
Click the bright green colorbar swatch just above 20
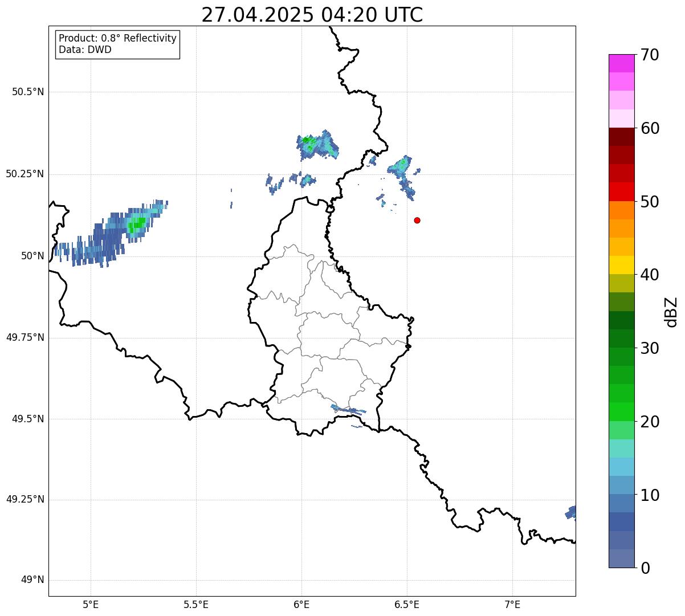pyautogui.click(x=621, y=412)
